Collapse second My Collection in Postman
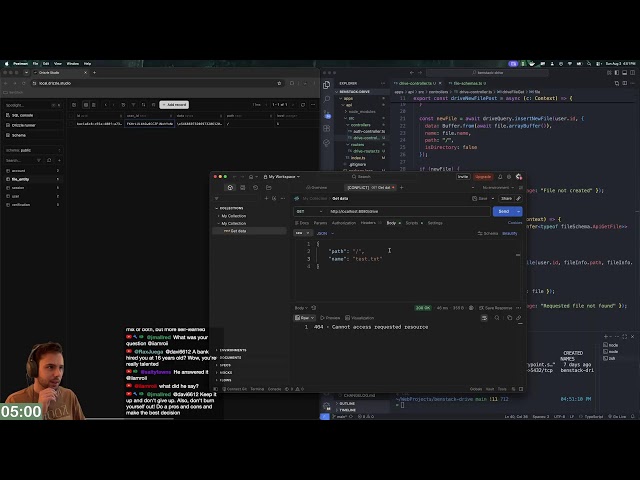The height and width of the screenshot is (480, 640). point(218,224)
